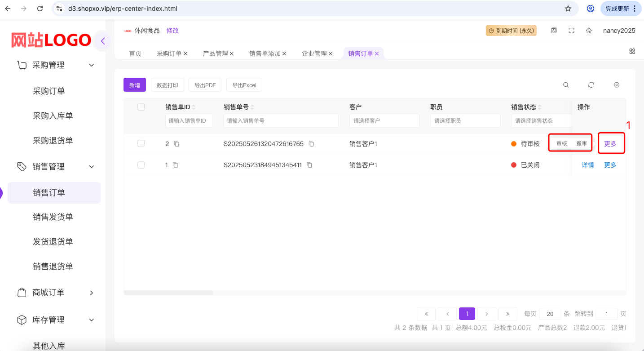Open the browser profile icon

click(591, 9)
